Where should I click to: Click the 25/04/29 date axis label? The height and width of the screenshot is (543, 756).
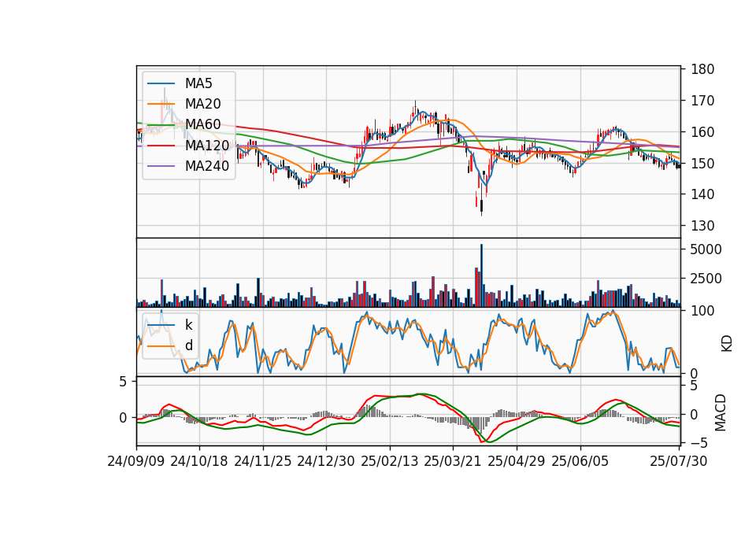click(517, 461)
